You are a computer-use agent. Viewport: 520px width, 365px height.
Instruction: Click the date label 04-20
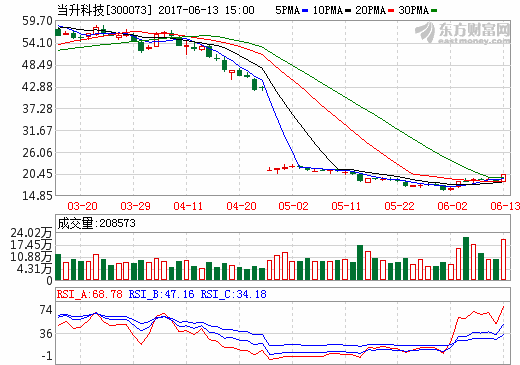point(241,206)
